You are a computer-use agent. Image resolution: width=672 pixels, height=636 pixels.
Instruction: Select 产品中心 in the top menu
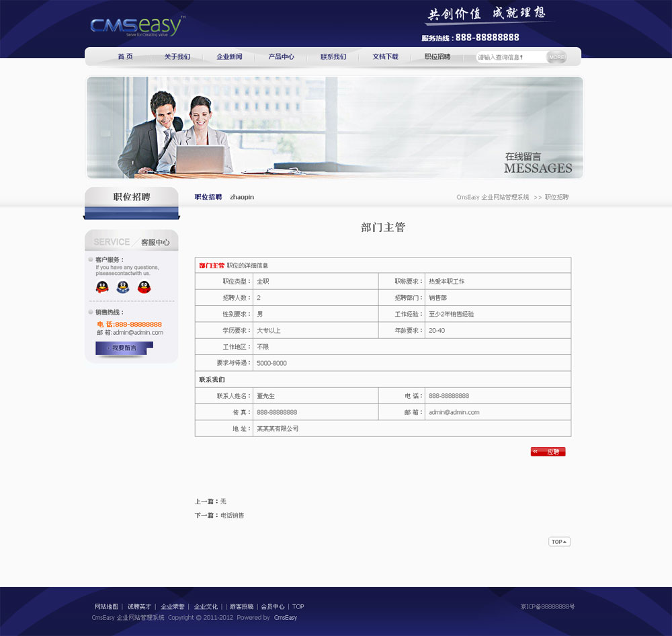pyautogui.click(x=281, y=57)
